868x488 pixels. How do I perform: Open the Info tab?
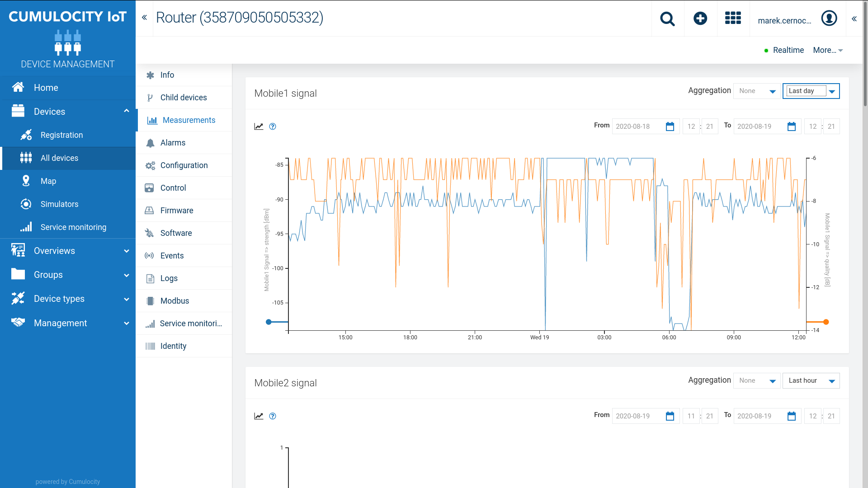(x=184, y=75)
